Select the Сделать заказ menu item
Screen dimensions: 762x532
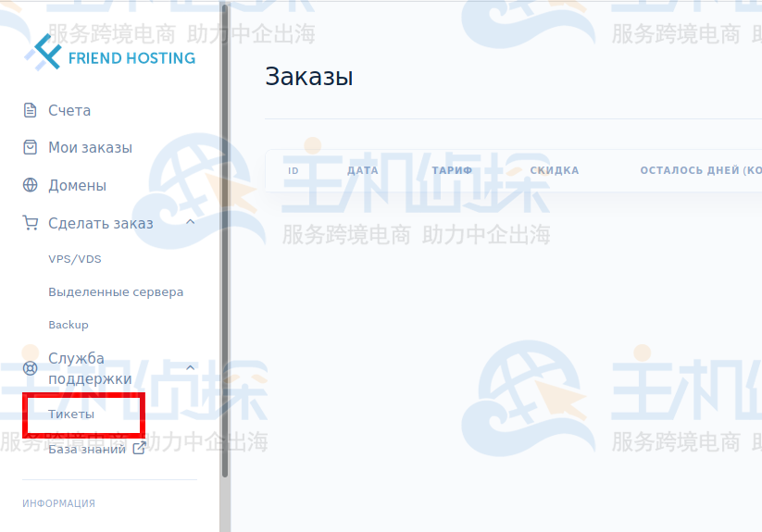coord(101,223)
